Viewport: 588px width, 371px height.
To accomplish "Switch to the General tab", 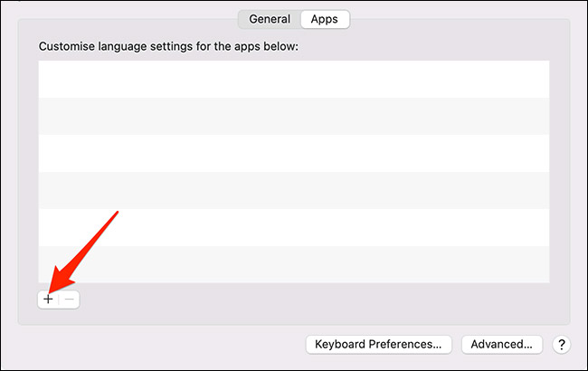I will [270, 18].
